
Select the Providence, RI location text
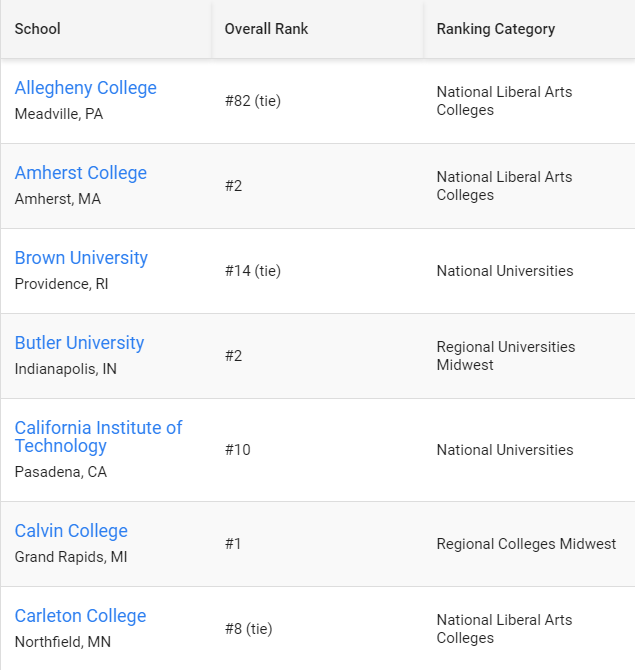click(61, 284)
